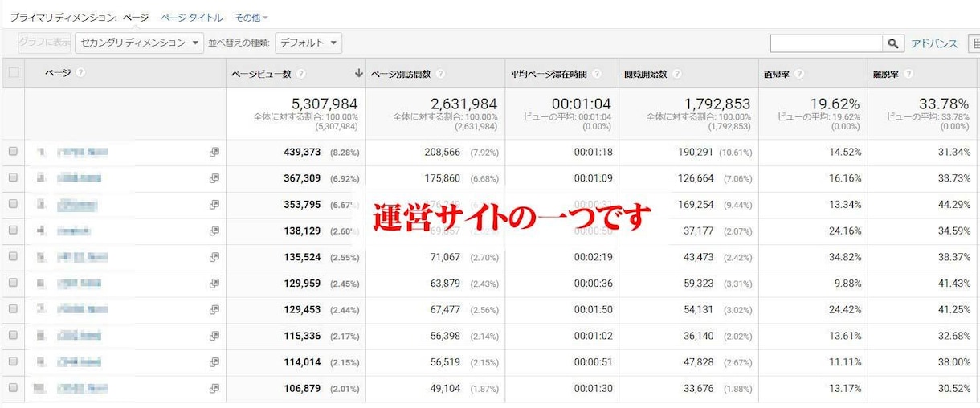Click exit rate value 44.29%

(x=953, y=204)
